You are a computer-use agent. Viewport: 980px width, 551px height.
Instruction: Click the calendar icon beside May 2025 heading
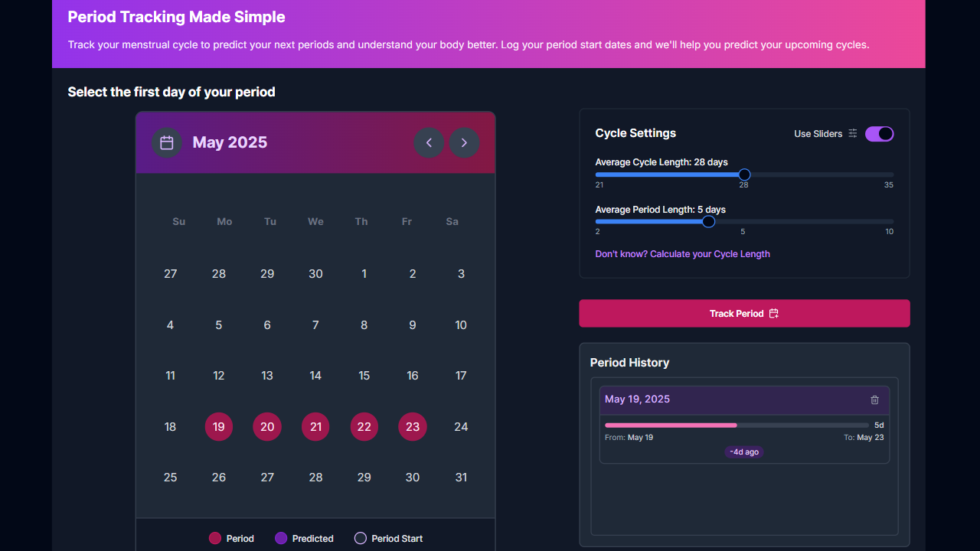[166, 142]
